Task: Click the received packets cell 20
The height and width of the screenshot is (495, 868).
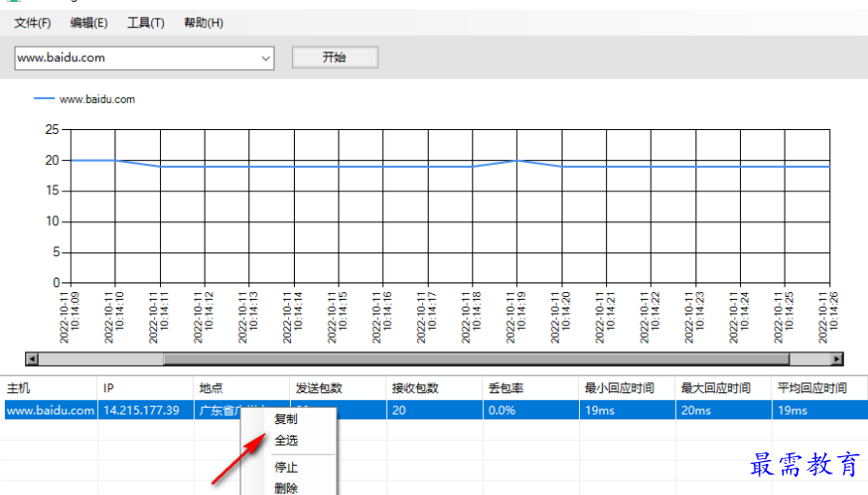Action: [x=434, y=411]
